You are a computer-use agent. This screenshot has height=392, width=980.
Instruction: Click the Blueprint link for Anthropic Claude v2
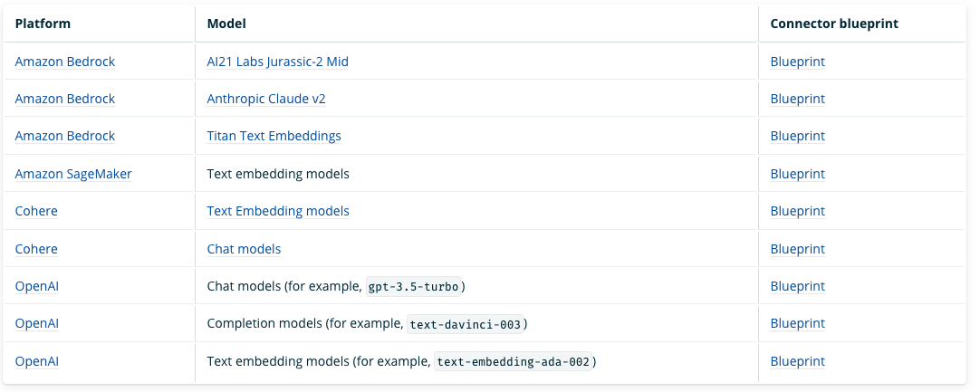(797, 99)
